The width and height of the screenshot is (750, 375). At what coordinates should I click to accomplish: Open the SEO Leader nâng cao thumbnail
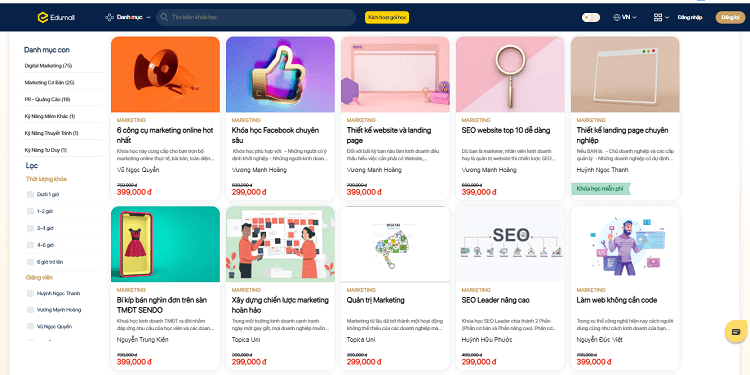pos(510,244)
